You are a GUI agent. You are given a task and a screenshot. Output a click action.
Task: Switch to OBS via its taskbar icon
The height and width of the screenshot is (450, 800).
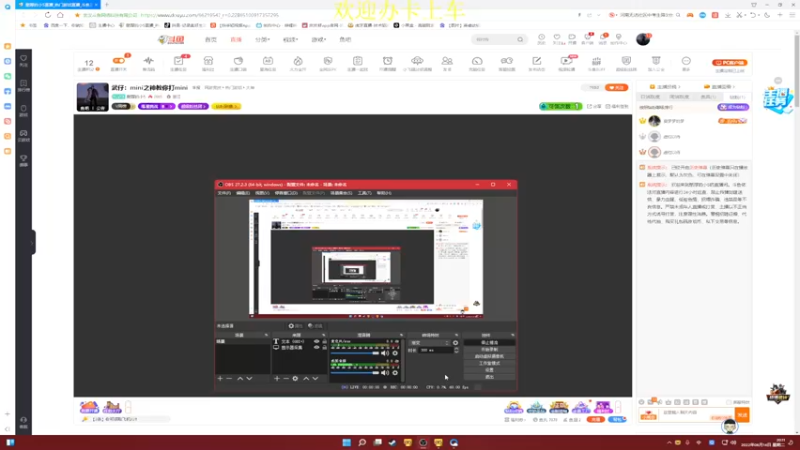pyautogui.click(x=423, y=442)
